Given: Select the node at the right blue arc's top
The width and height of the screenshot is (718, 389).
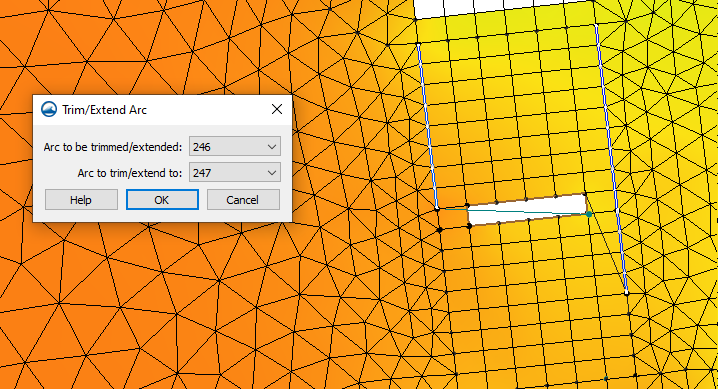Looking at the screenshot, I should (x=596, y=25).
